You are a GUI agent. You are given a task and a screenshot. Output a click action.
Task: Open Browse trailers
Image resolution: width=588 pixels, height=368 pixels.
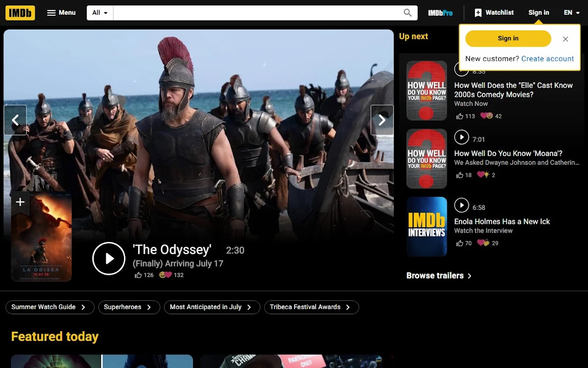click(x=439, y=276)
